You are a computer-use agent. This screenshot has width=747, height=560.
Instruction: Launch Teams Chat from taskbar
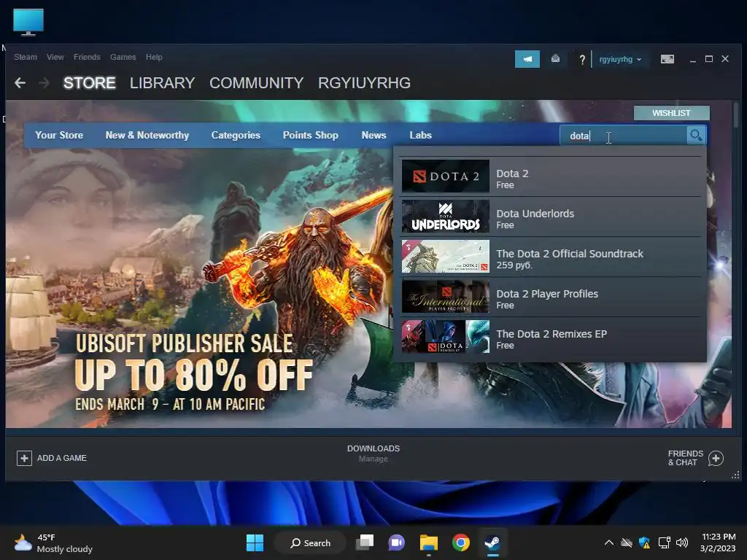[x=396, y=542]
